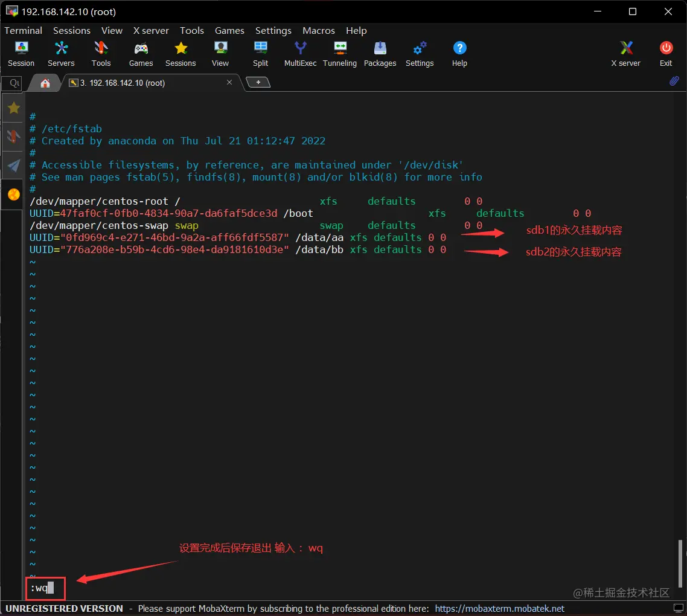The image size is (687, 616).
Task: Click the quick connect search field
Action: [12, 83]
